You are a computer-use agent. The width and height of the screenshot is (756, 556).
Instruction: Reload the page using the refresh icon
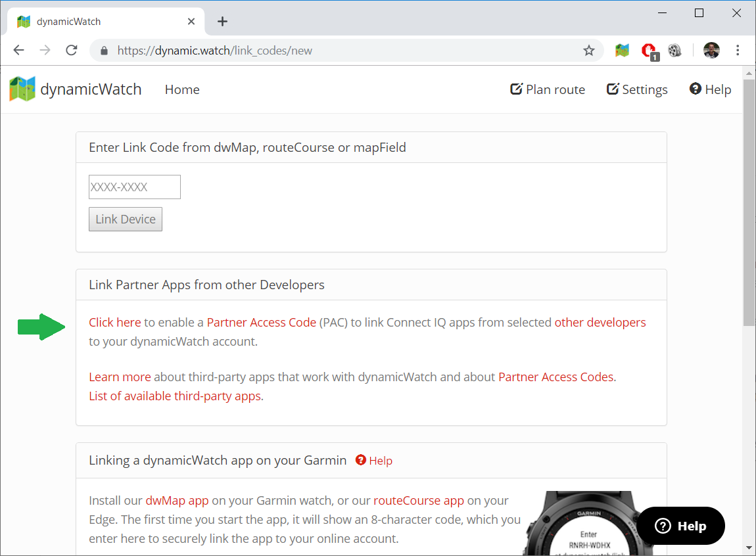(x=72, y=51)
